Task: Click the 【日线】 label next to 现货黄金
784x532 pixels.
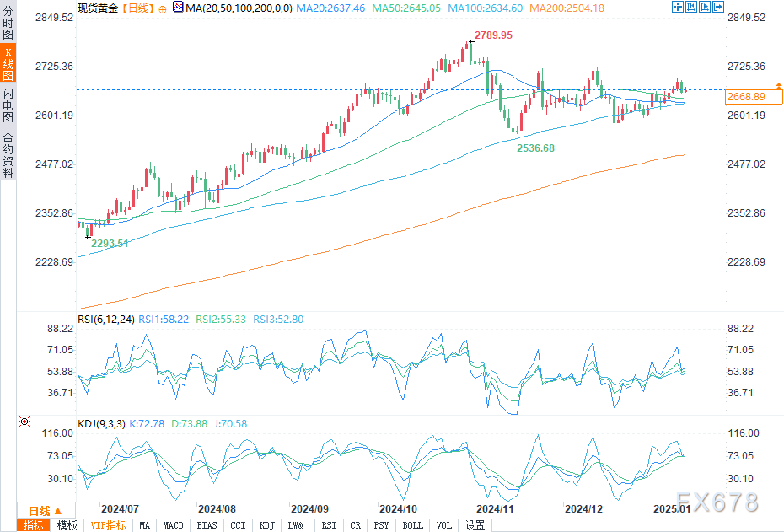Action: click(x=136, y=8)
